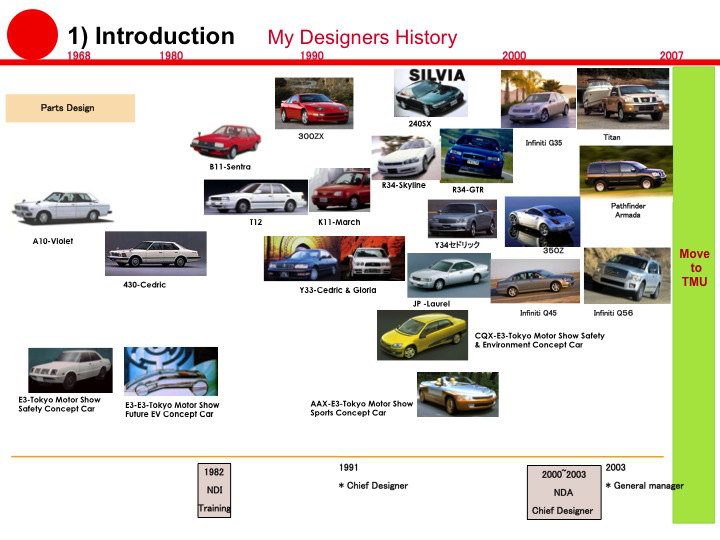This screenshot has height=540, width=720.
Task: Click the red 300ZX car photo
Action: [314, 103]
